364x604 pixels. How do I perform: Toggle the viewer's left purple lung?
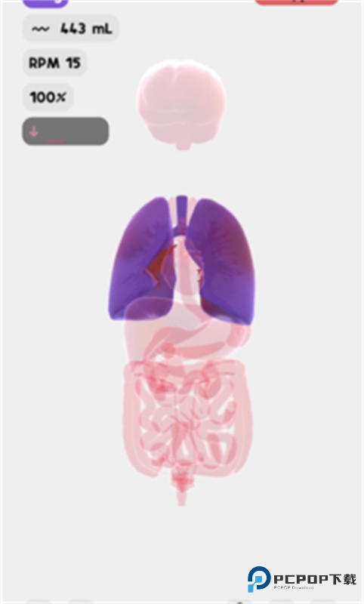pyautogui.click(x=140, y=258)
